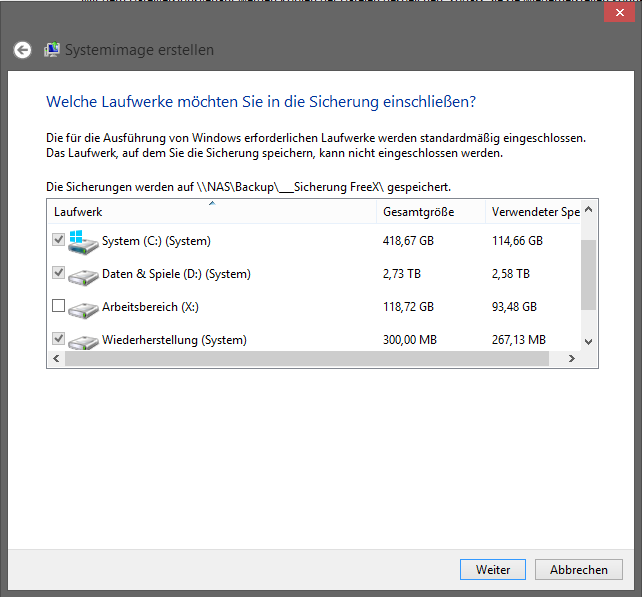Close the Systemimage erstellen window

(619, 13)
